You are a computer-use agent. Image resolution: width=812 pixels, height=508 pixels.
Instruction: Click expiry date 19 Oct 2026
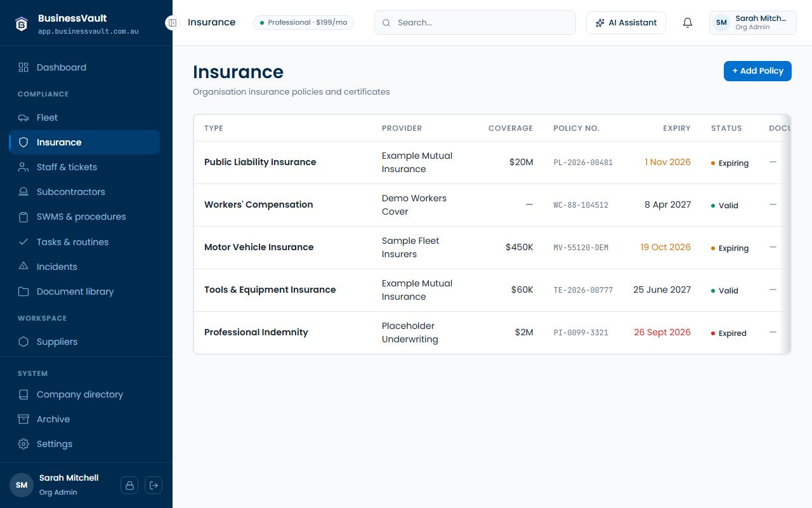tap(665, 247)
